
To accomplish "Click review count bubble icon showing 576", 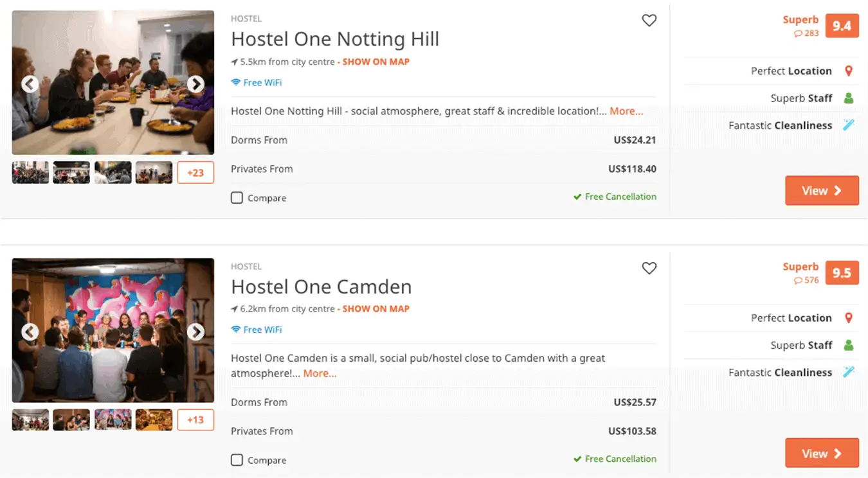I will click(799, 280).
